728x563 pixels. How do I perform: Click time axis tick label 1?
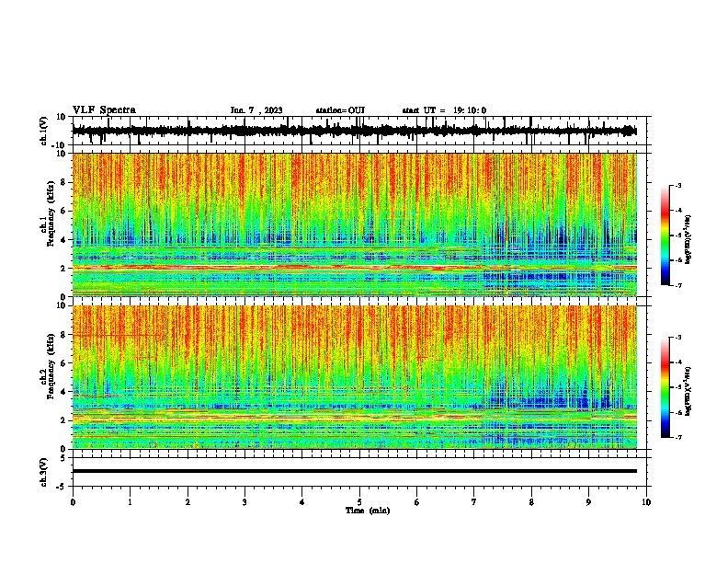[130, 502]
